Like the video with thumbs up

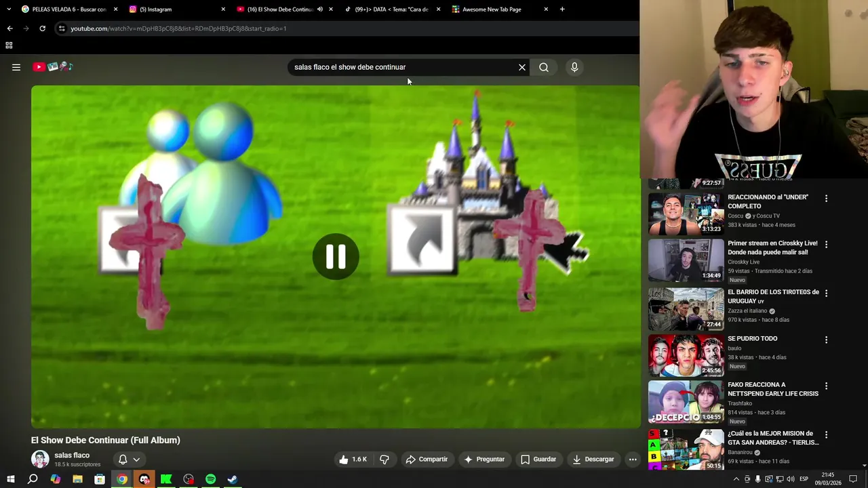coord(353,460)
